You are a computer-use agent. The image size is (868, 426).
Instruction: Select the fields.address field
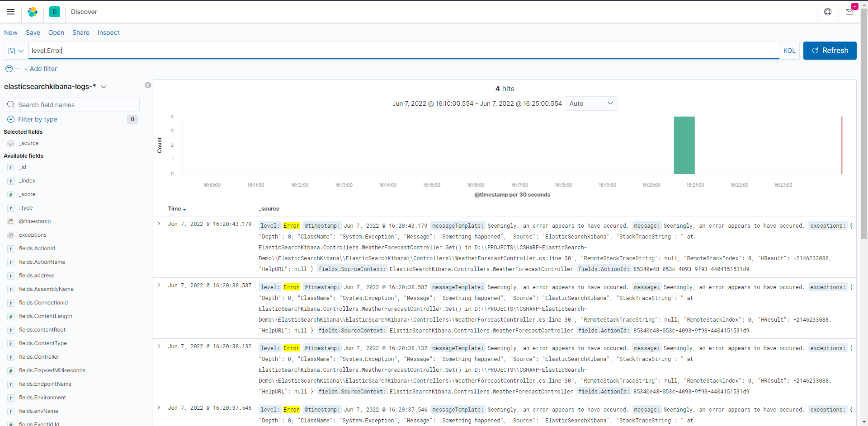pyautogui.click(x=37, y=276)
